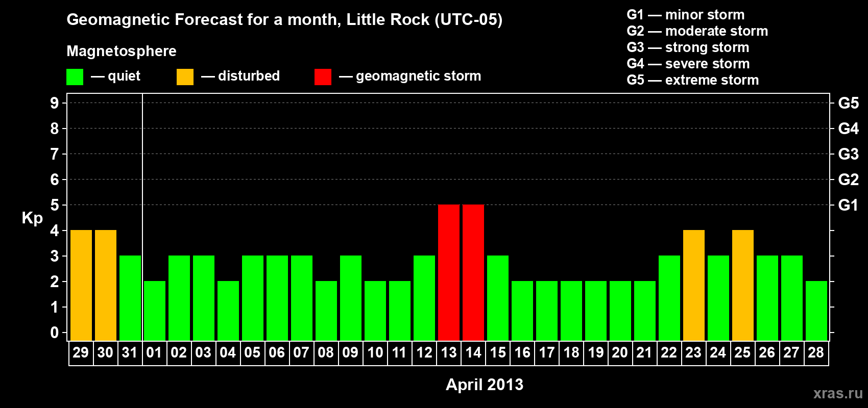Select the green bar for April 01

pyautogui.click(x=155, y=311)
